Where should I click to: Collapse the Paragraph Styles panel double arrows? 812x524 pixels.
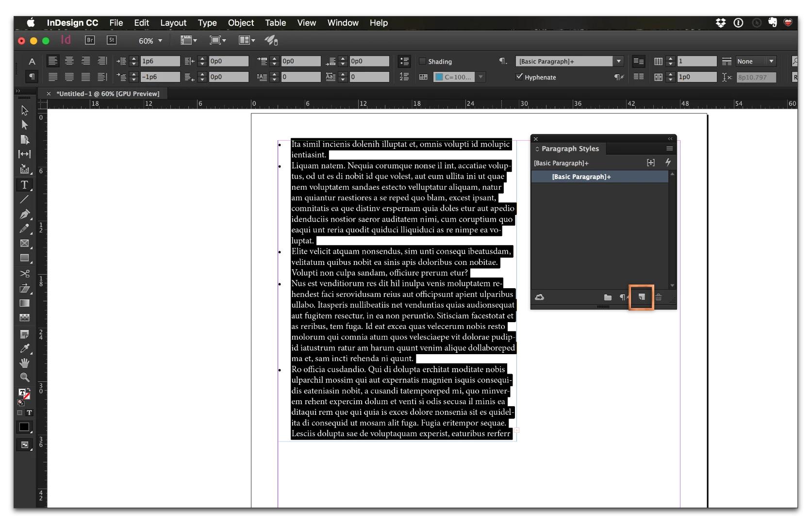pyautogui.click(x=670, y=139)
